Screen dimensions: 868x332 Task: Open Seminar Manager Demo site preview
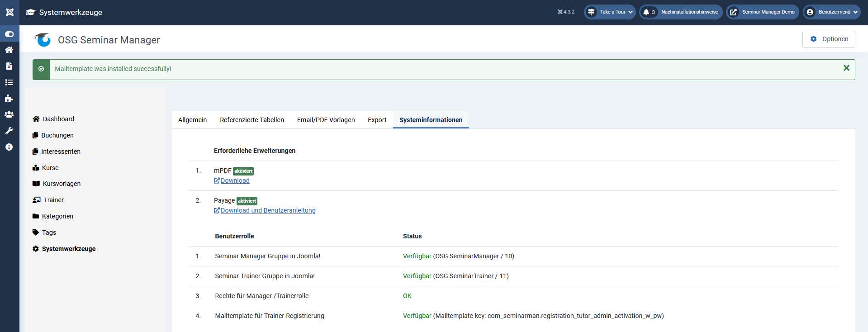[763, 12]
